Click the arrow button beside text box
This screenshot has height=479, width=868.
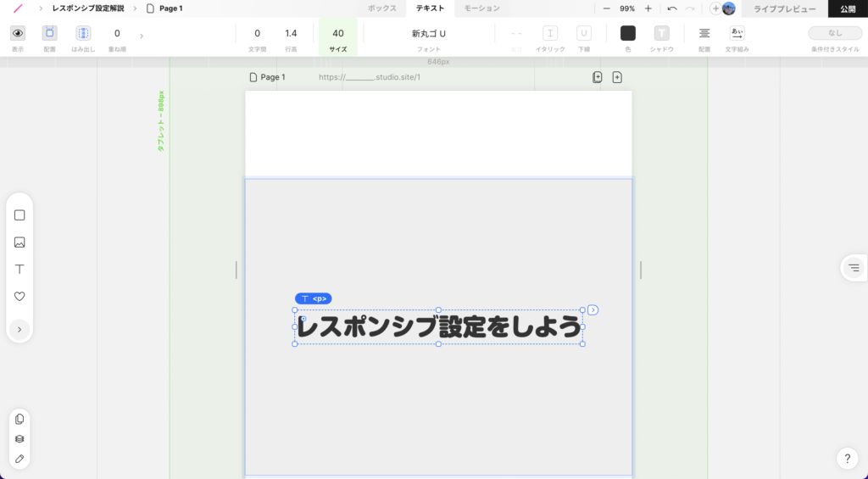(593, 310)
